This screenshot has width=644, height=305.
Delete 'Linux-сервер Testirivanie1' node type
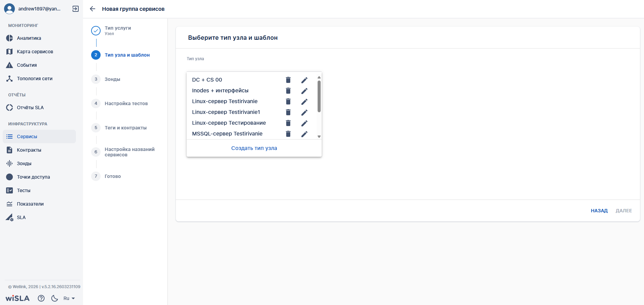[288, 112]
